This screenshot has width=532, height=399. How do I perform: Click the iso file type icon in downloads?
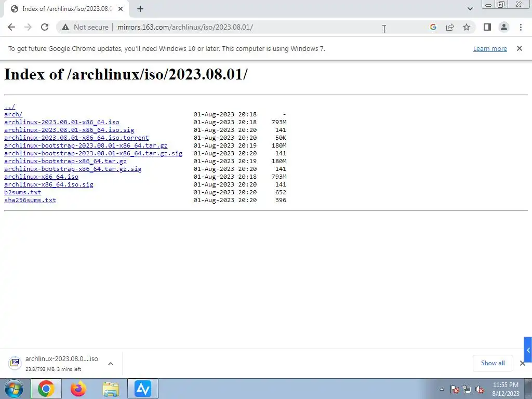(x=15, y=363)
